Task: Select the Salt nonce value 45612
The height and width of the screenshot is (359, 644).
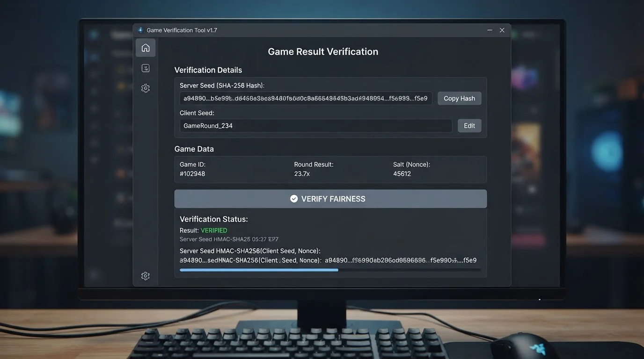Action: pyautogui.click(x=402, y=174)
